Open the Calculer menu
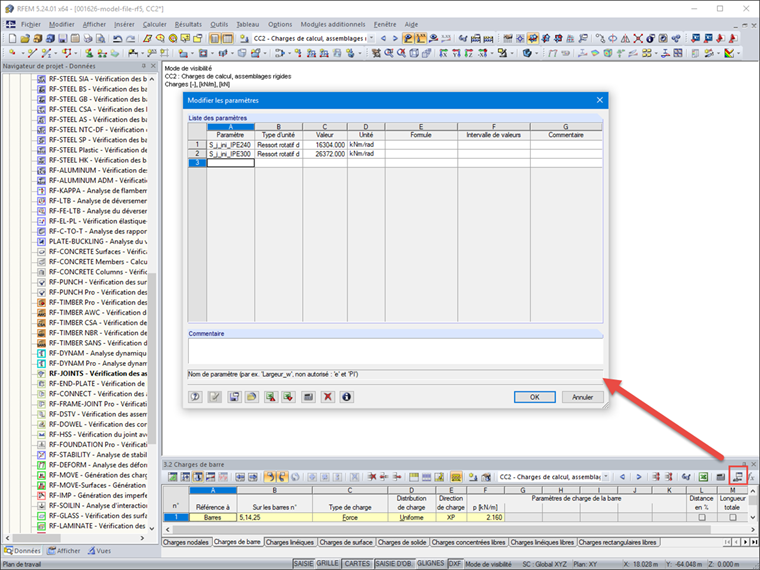This screenshot has height=570, width=760. coord(155,24)
